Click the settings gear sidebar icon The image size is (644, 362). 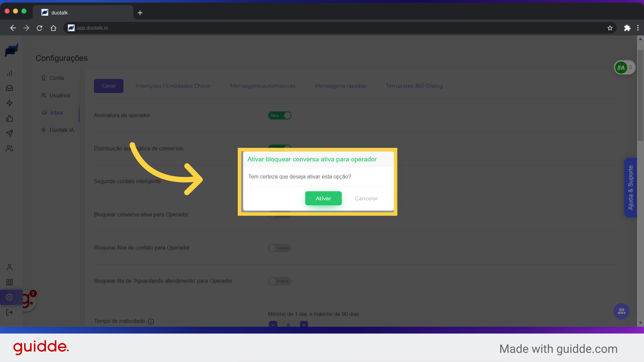[x=9, y=297]
